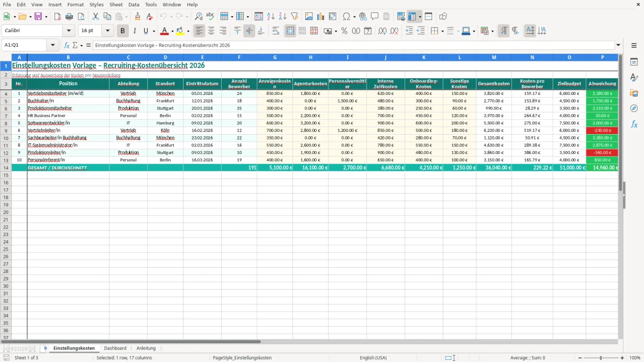Click the Export as PDF icon
644x362 pixels.
click(57, 17)
